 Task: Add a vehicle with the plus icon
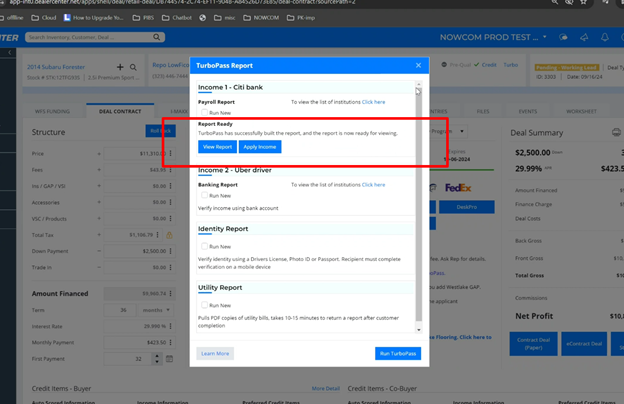[120, 67]
